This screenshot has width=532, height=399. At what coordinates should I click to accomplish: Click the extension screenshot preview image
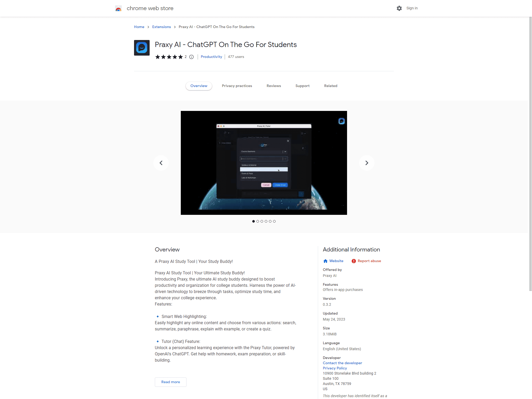tap(264, 163)
